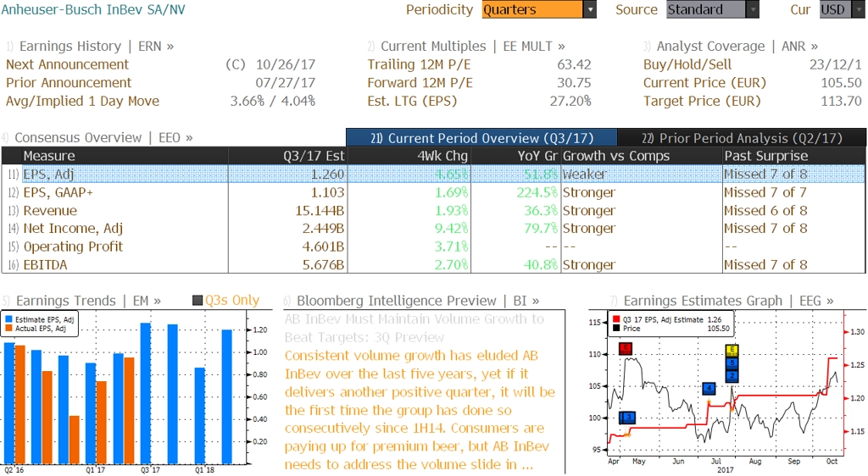Click the blue event marker labeled 4
868x476 pixels.
709,389
